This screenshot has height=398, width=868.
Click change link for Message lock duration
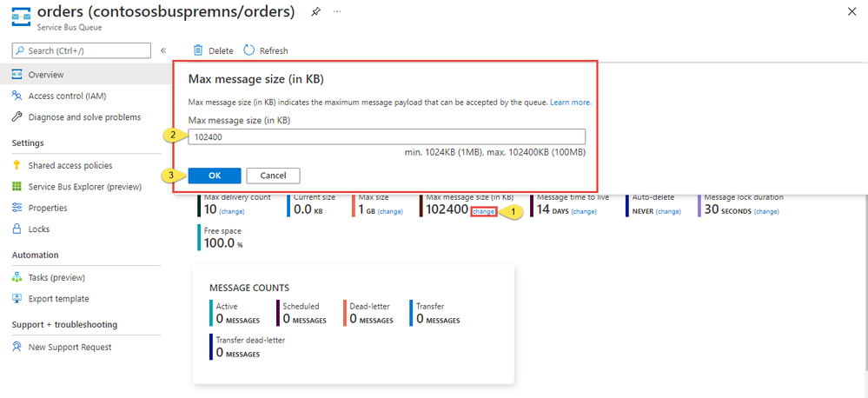766,211
